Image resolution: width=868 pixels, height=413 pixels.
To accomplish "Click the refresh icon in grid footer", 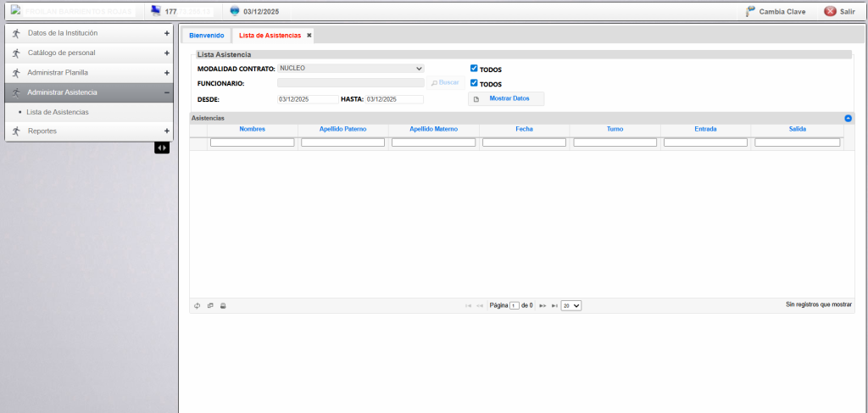I will click(197, 305).
